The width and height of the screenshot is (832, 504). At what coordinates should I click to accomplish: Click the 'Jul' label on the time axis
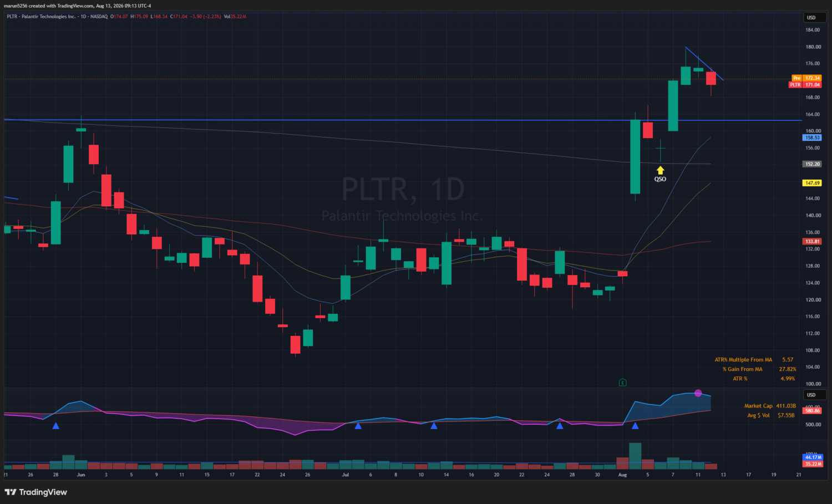346,475
